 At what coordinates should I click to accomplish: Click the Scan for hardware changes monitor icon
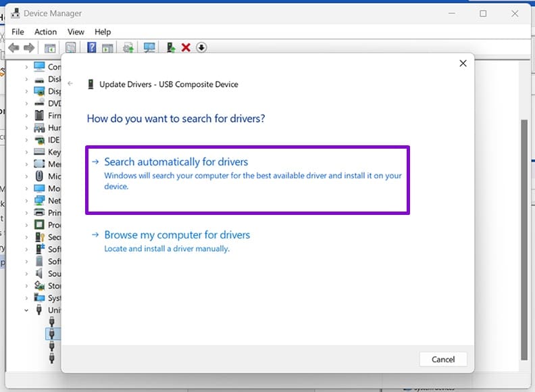pos(149,47)
